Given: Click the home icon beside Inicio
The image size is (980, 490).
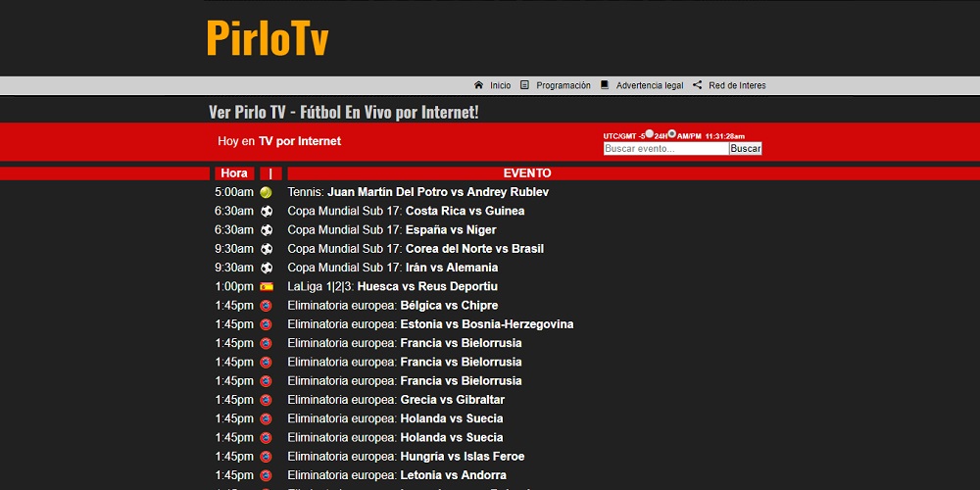Looking at the screenshot, I should 479,85.
